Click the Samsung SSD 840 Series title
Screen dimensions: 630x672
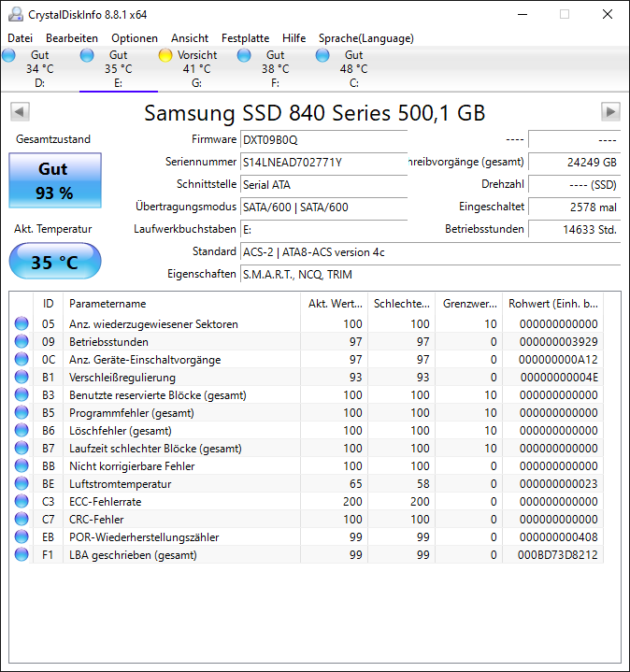pos(315,113)
